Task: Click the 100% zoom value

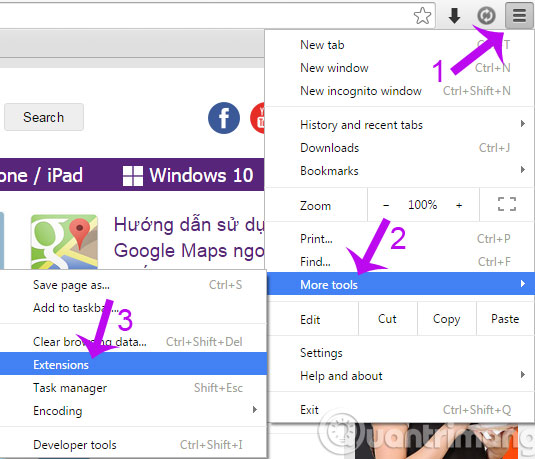Action: [x=422, y=205]
